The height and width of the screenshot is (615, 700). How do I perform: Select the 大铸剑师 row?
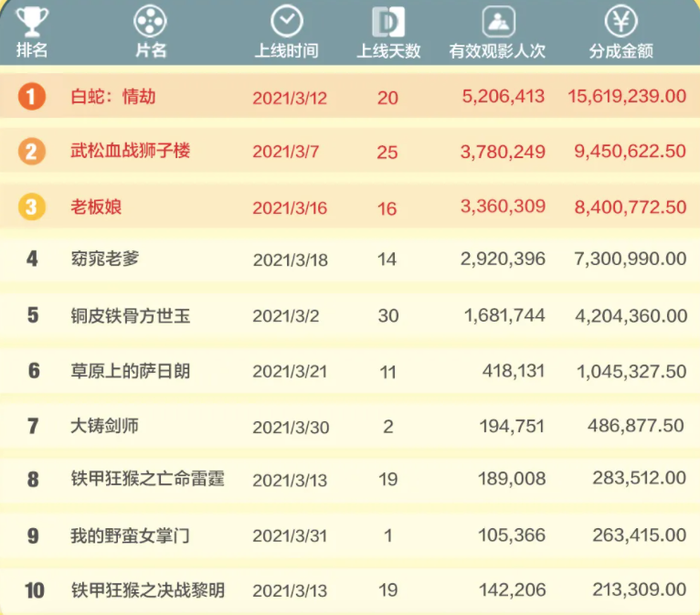(x=105, y=426)
